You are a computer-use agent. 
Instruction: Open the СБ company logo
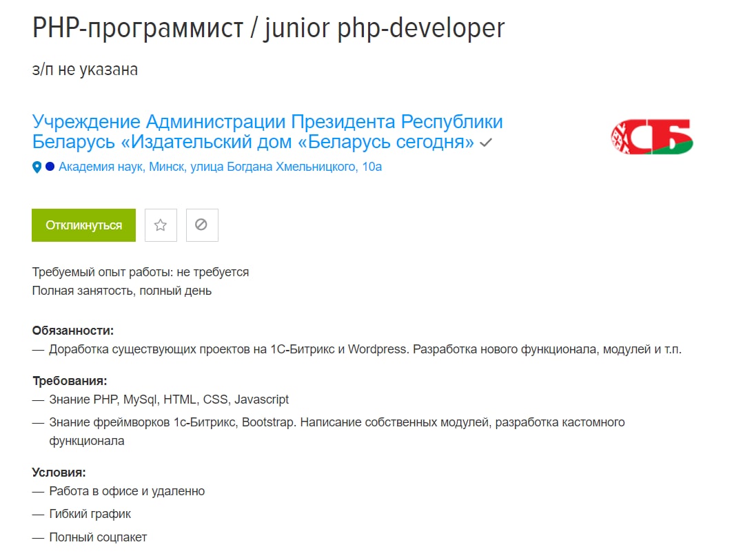click(x=652, y=137)
